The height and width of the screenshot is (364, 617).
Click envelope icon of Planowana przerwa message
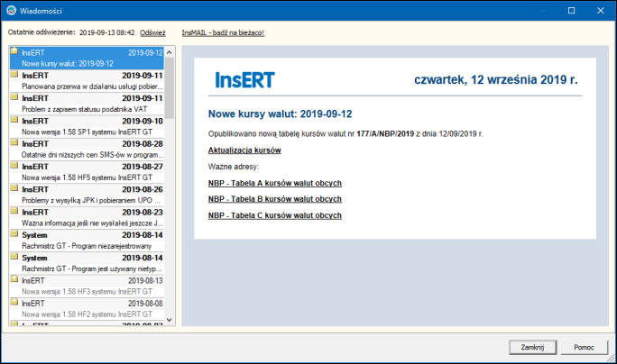(x=14, y=74)
